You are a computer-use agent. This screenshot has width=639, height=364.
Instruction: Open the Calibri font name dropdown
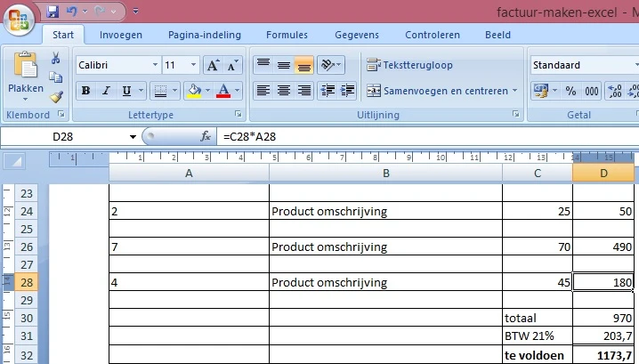155,65
